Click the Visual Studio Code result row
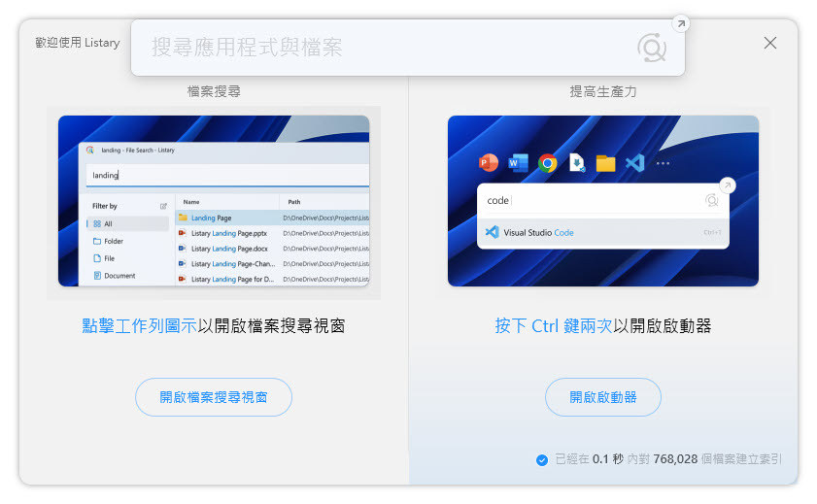Image resolution: width=817 pixels, height=504 pixels. tap(603, 232)
